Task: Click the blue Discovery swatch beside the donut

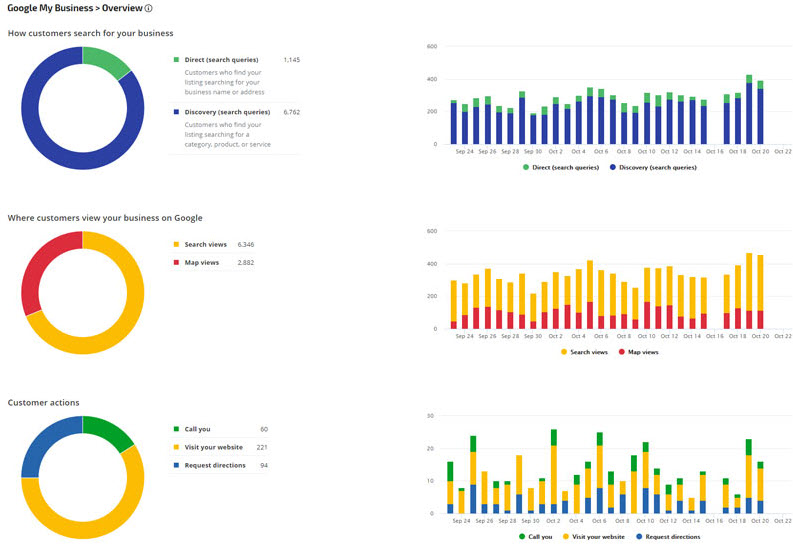Action: tap(176, 112)
